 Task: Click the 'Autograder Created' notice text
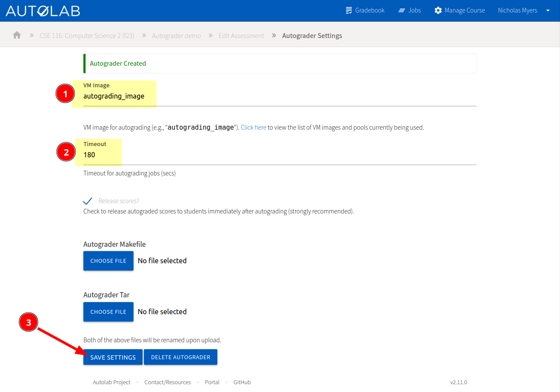click(118, 63)
